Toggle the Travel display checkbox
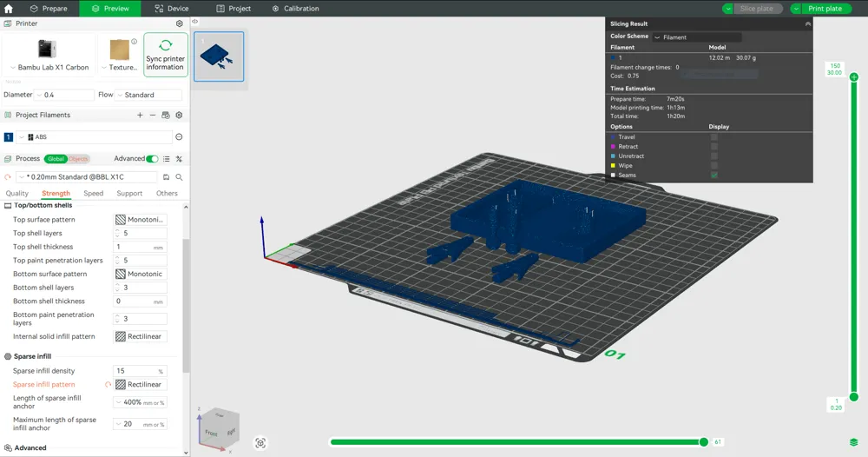Viewport: 868px width, 457px height. tap(714, 136)
